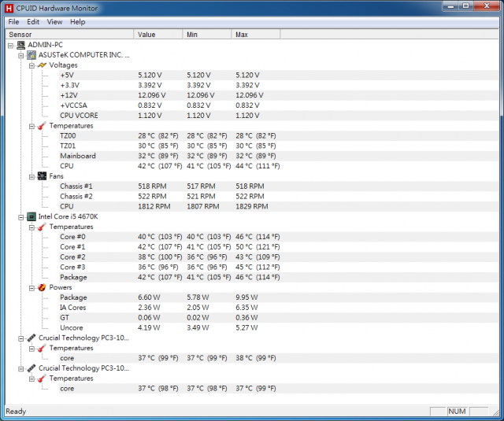The image size is (504, 421).
Task: Click thermometer icon under second Crucial module
Action: [42, 379]
